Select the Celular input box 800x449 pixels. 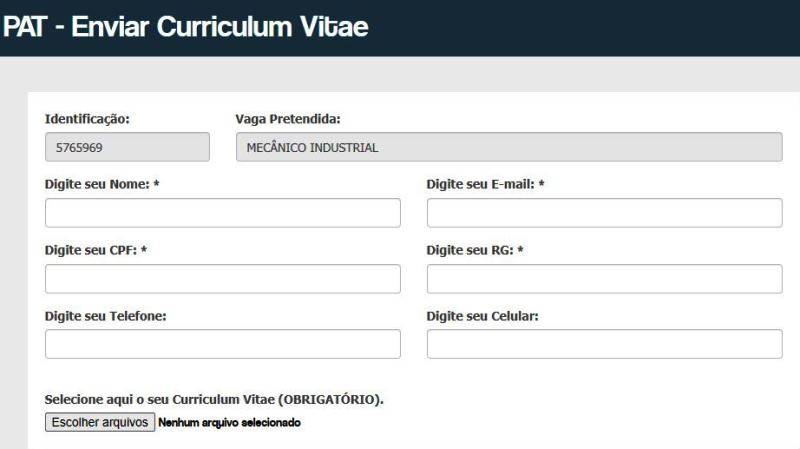click(604, 344)
